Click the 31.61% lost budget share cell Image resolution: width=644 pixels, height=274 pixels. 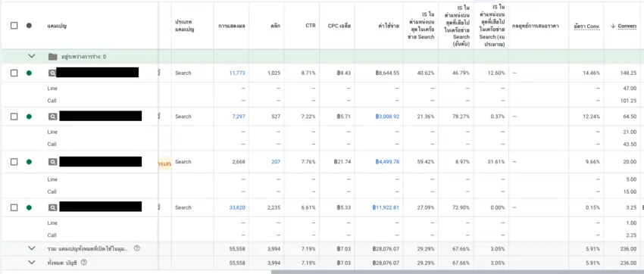[496, 162]
